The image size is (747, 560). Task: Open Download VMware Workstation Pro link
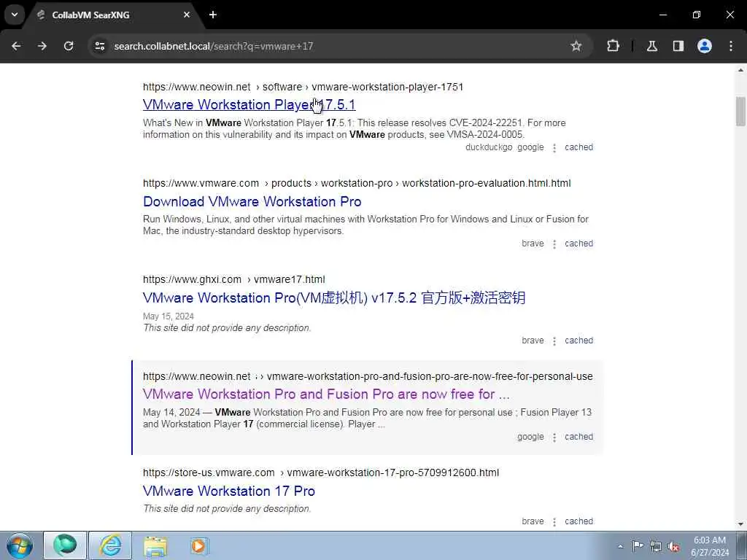point(252,201)
